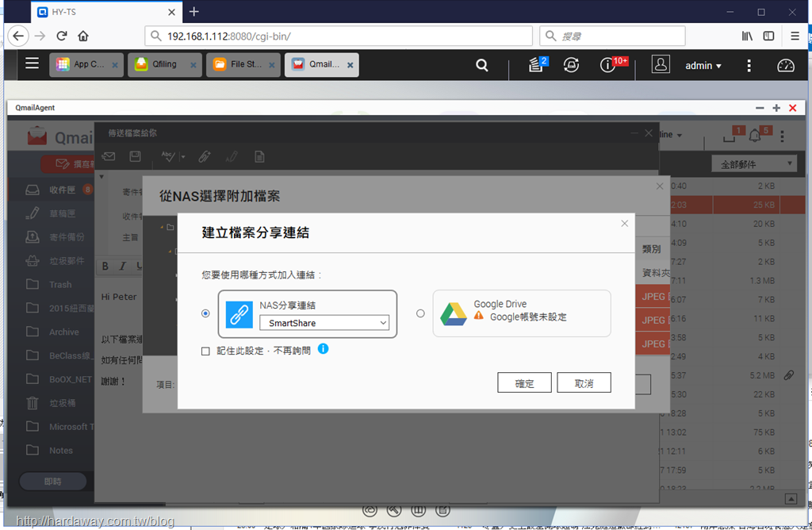The image size is (812, 530).
Task: Close the share link dialog
Action: [625, 223]
